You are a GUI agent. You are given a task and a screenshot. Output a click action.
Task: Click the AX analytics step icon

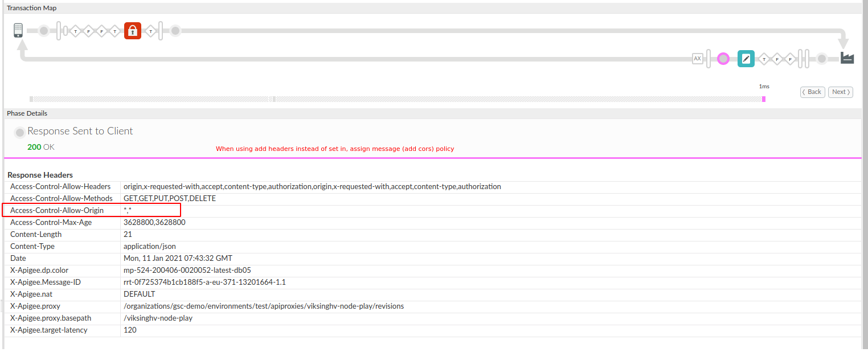[x=697, y=59]
